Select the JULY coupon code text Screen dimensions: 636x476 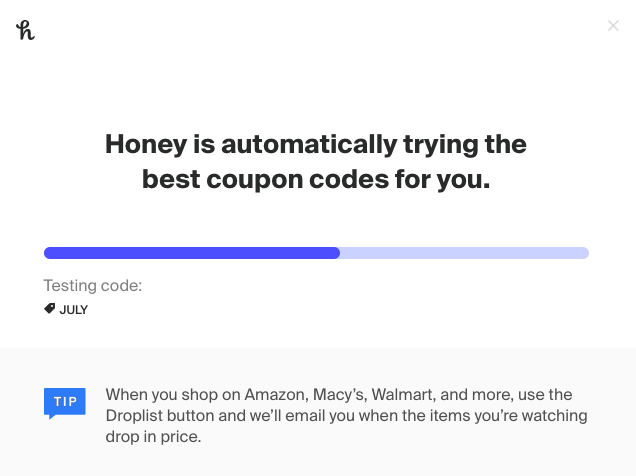pos(73,310)
